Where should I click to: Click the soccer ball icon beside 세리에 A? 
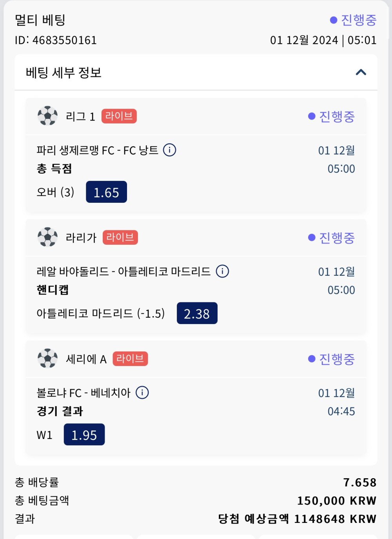(x=47, y=358)
